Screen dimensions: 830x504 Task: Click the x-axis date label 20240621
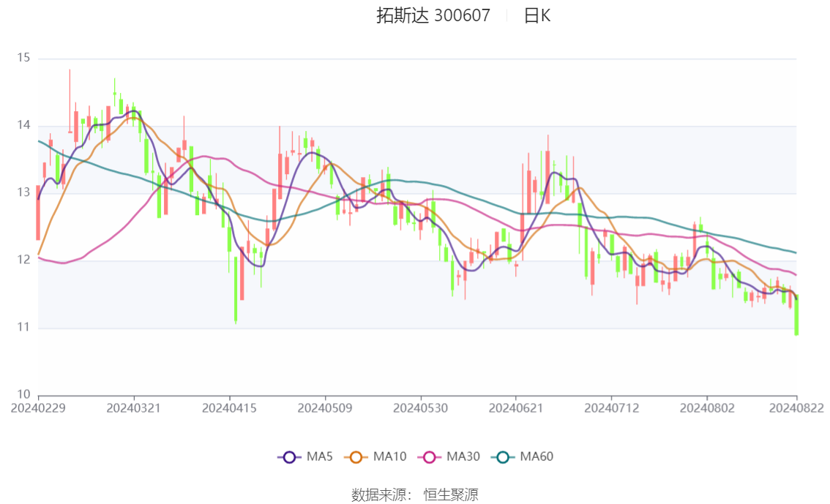point(515,408)
